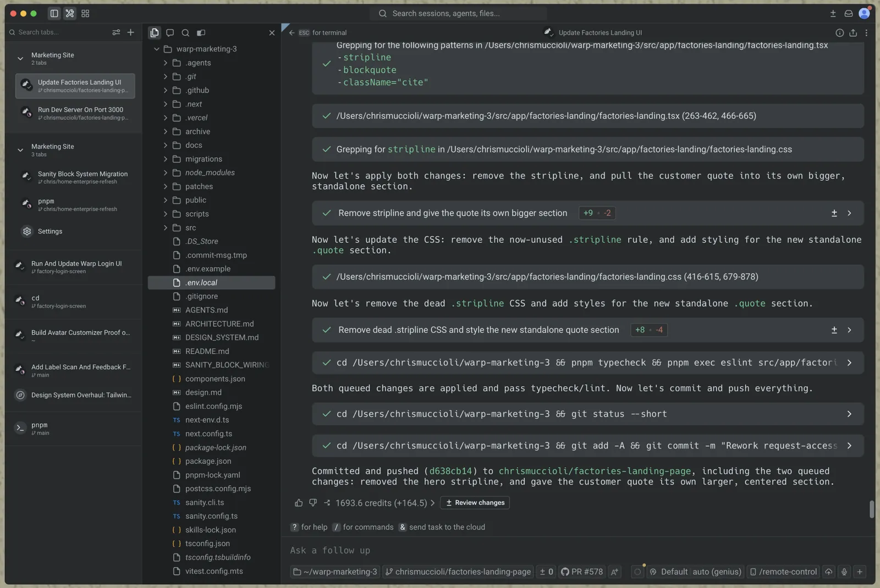Expand the node_modules folder
This screenshot has width=880, height=588.
pyautogui.click(x=165, y=173)
